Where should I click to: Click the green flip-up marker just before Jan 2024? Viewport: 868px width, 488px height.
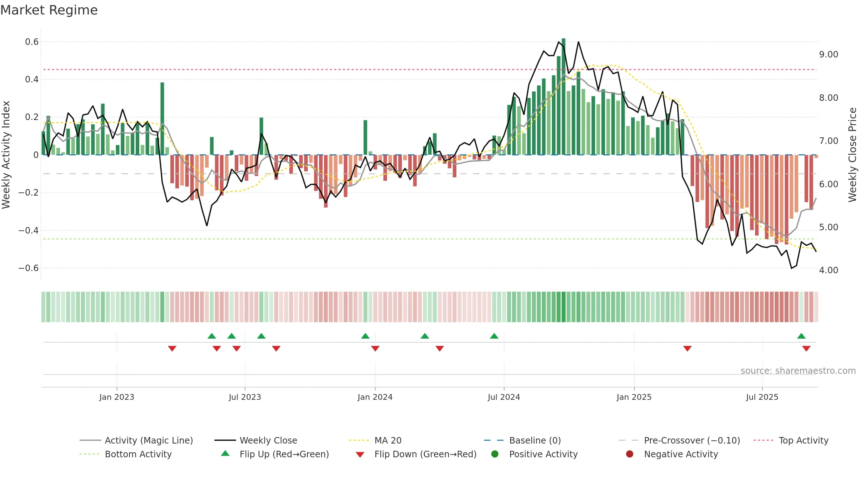click(x=365, y=336)
